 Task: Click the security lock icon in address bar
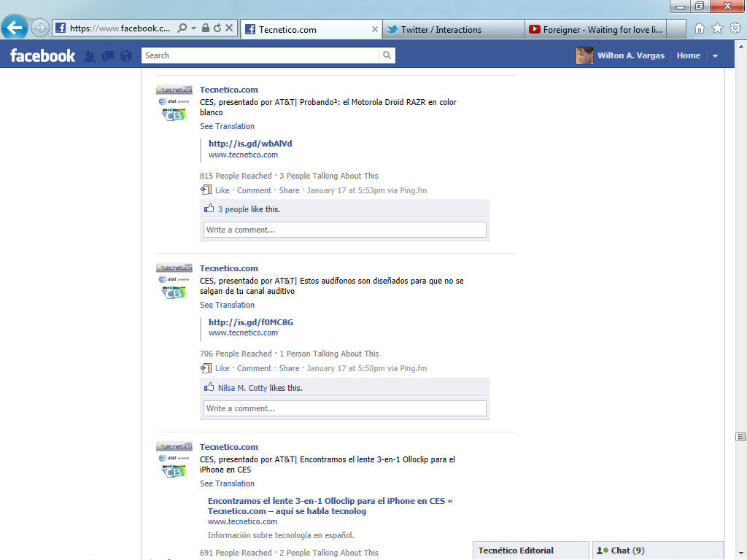205,28
